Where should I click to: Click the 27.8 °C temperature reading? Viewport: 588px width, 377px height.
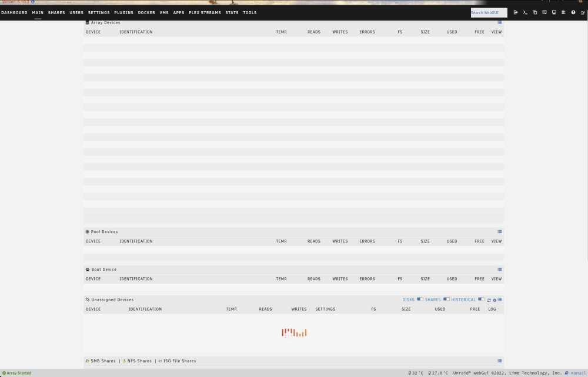[440, 373]
